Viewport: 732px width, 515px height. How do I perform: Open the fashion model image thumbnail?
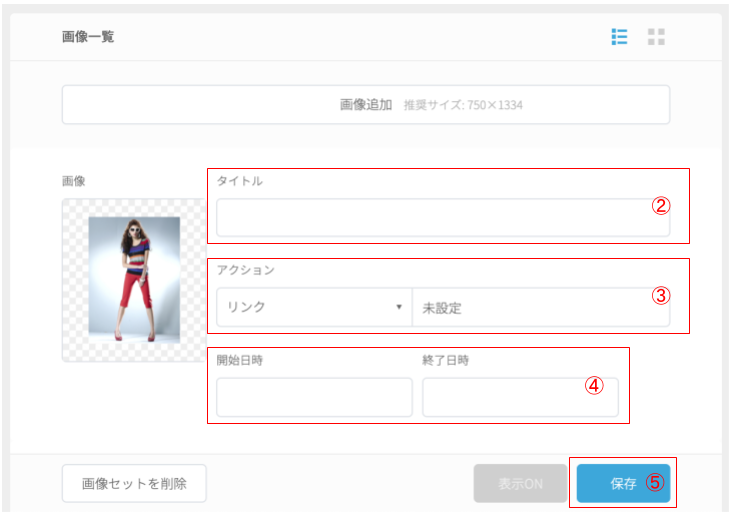134,280
